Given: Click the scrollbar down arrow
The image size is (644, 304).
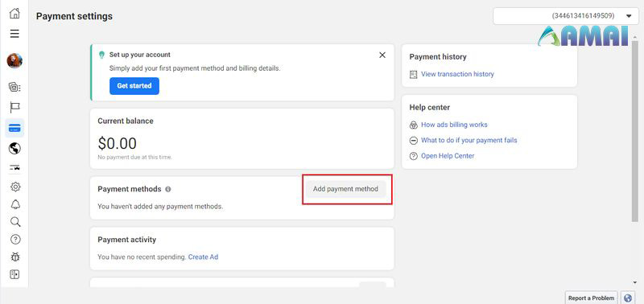Looking at the screenshot, I should pos(635,282).
